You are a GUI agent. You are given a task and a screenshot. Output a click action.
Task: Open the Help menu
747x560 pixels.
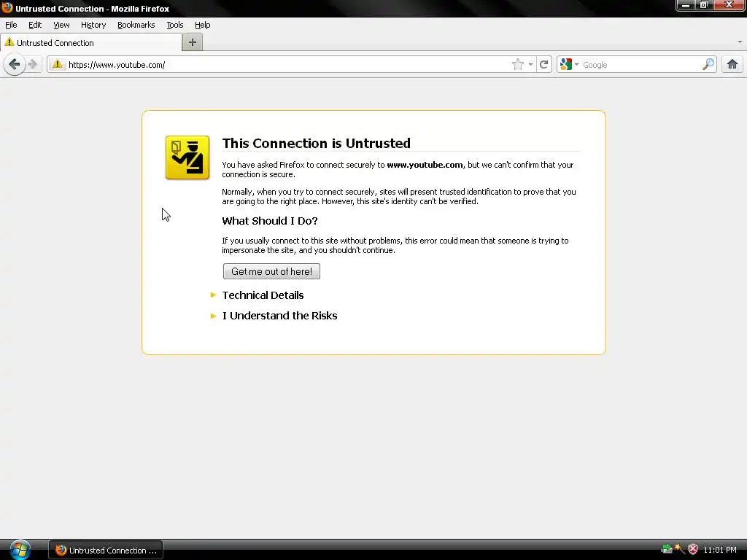coord(203,25)
